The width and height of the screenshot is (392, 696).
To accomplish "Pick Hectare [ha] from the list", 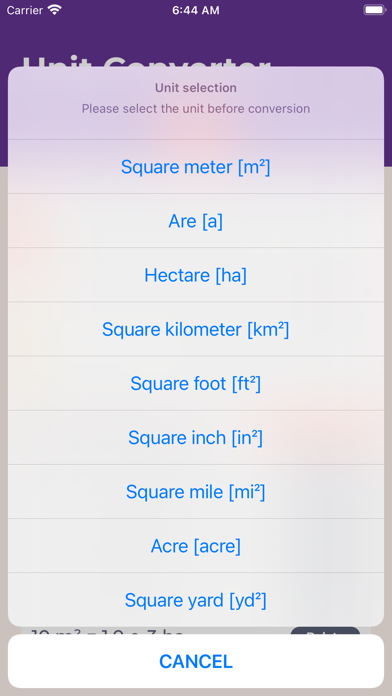I will 196,275.
